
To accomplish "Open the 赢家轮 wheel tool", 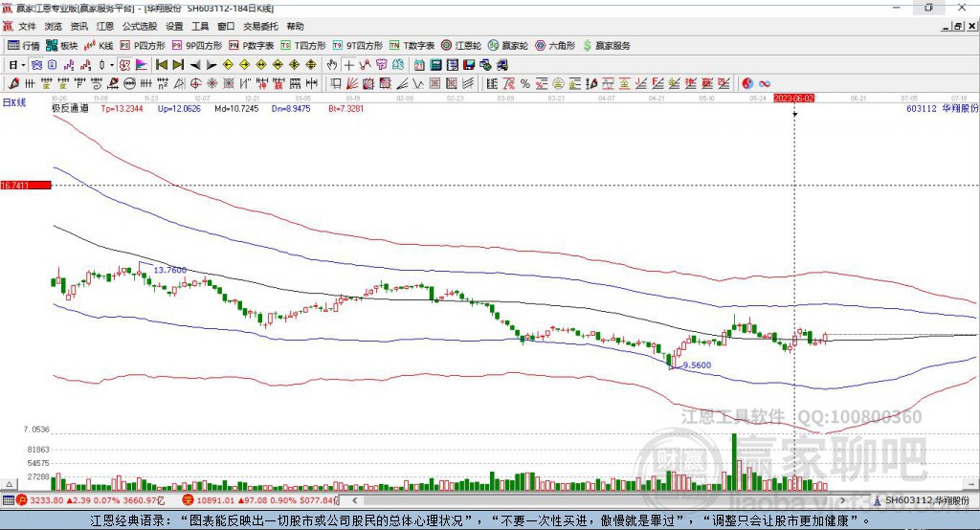I will tap(508, 46).
